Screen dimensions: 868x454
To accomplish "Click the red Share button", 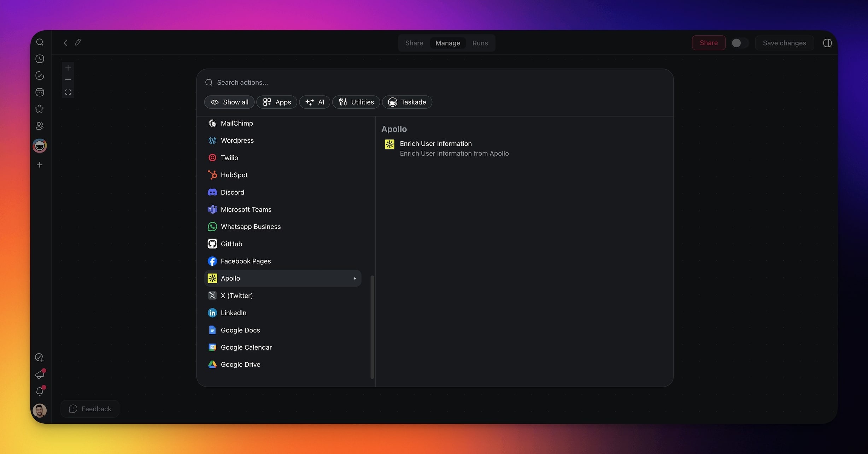I will [x=709, y=43].
